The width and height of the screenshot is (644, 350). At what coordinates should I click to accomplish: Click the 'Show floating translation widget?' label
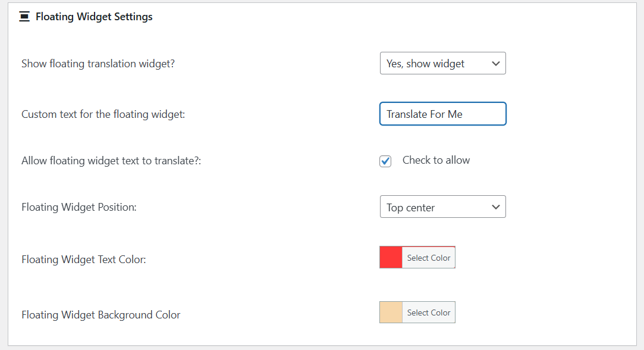pos(98,64)
